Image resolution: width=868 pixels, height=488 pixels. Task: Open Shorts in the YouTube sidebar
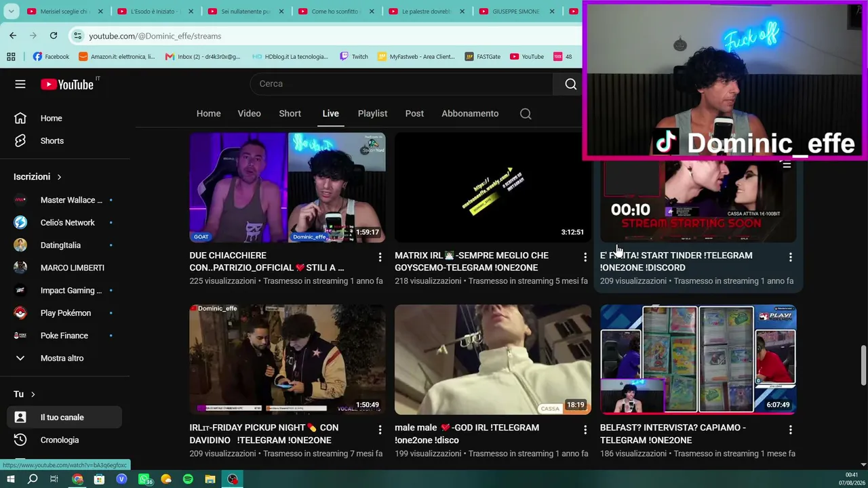click(x=64, y=141)
